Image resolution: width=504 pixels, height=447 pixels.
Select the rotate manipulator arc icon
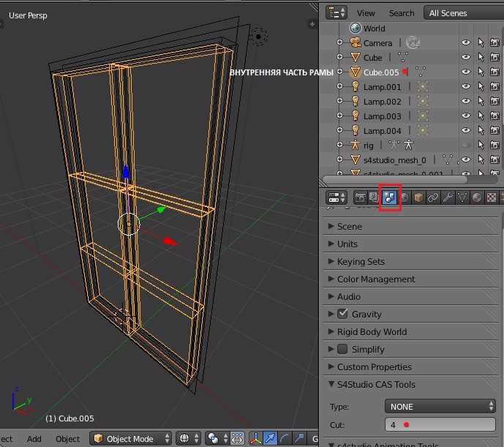285,438
